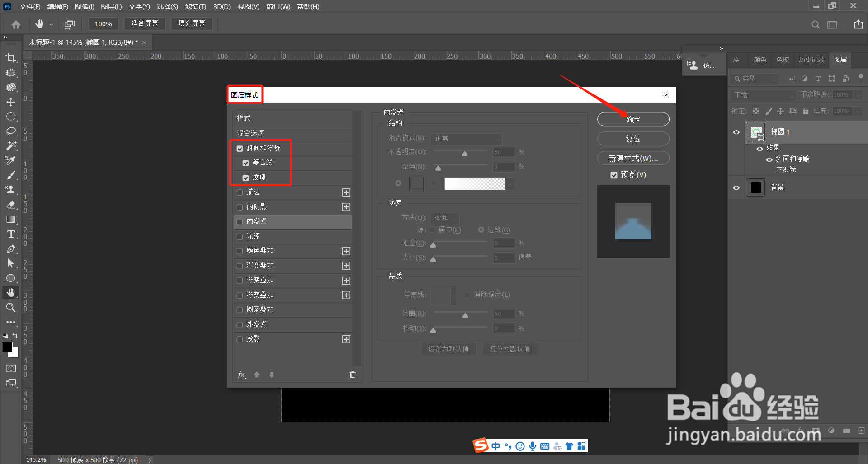Select the Brush tool
Viewport: 868px width, 464px height.
[11, 175]
